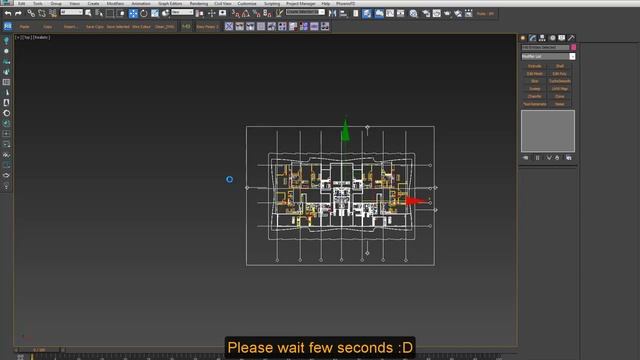Activate the Select and Rotate tool

(x=144, y=13)
